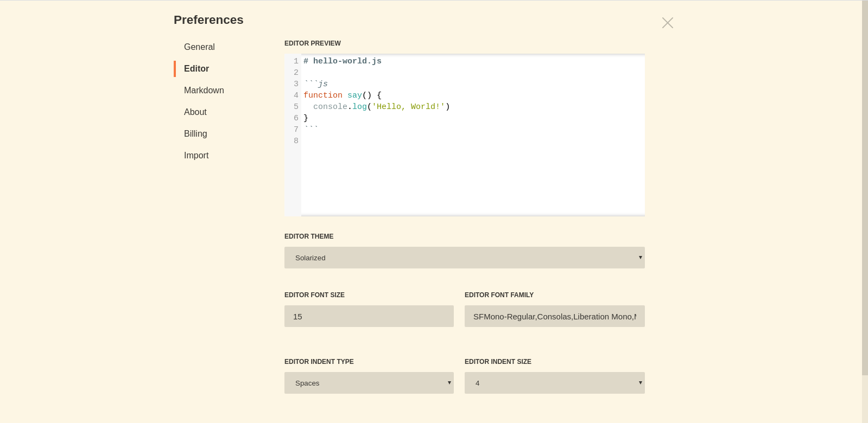Open the Import section

click(197, 156)
